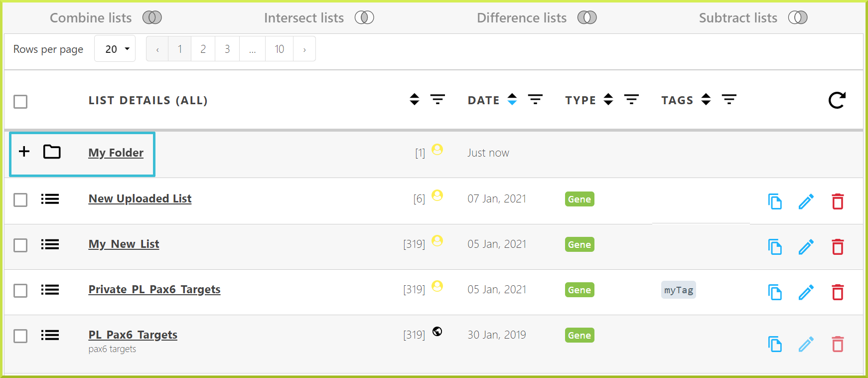Check the New Uploaded List checkbox
Viewport: 868px width, 378px height.
[20, 200]
